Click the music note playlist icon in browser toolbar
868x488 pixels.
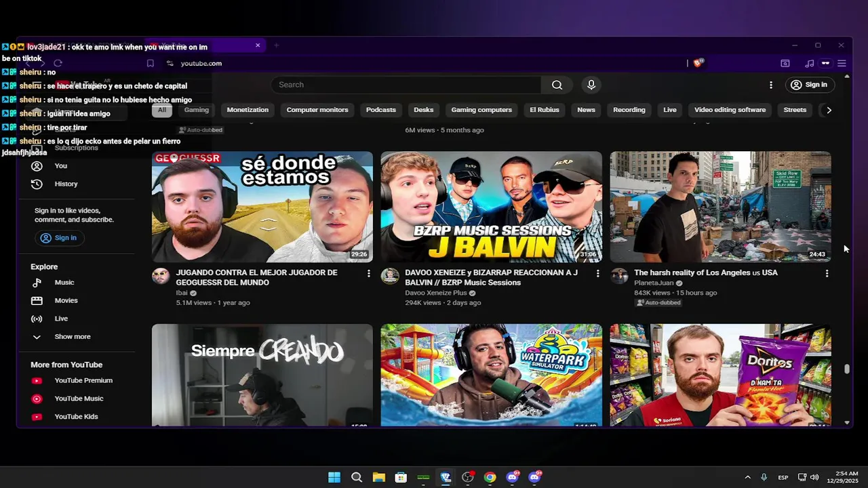[x=809, y=63]
